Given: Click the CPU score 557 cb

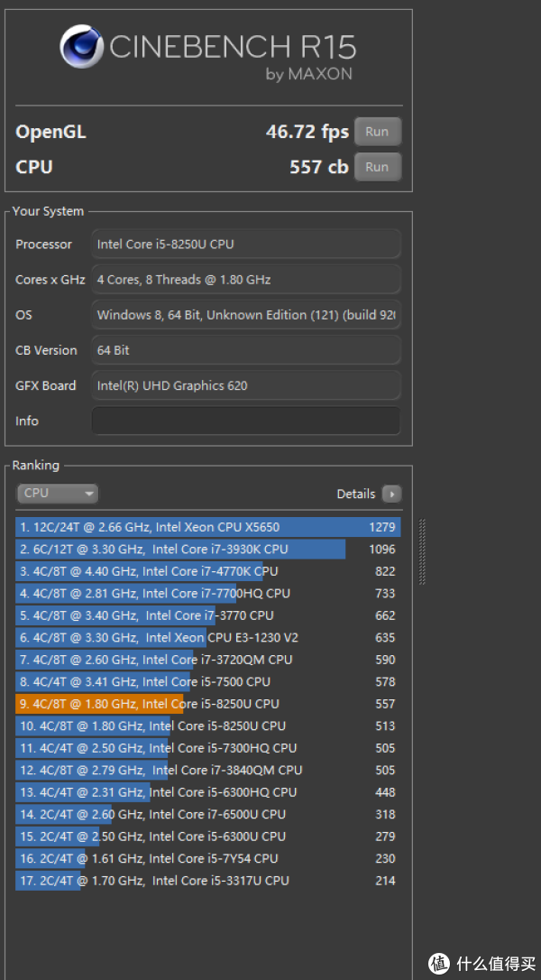Looking at the screenshot, I should click(319, 167).
